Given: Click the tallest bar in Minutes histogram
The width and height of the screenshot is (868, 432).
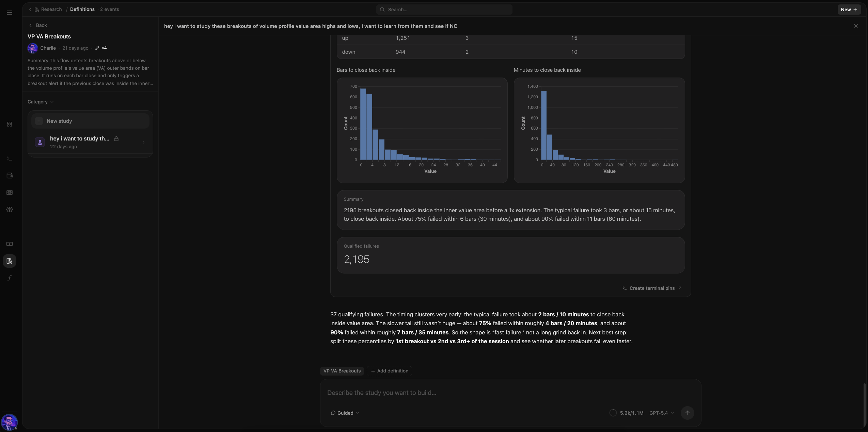Looking at the screenshot, I should coord(544,126).
